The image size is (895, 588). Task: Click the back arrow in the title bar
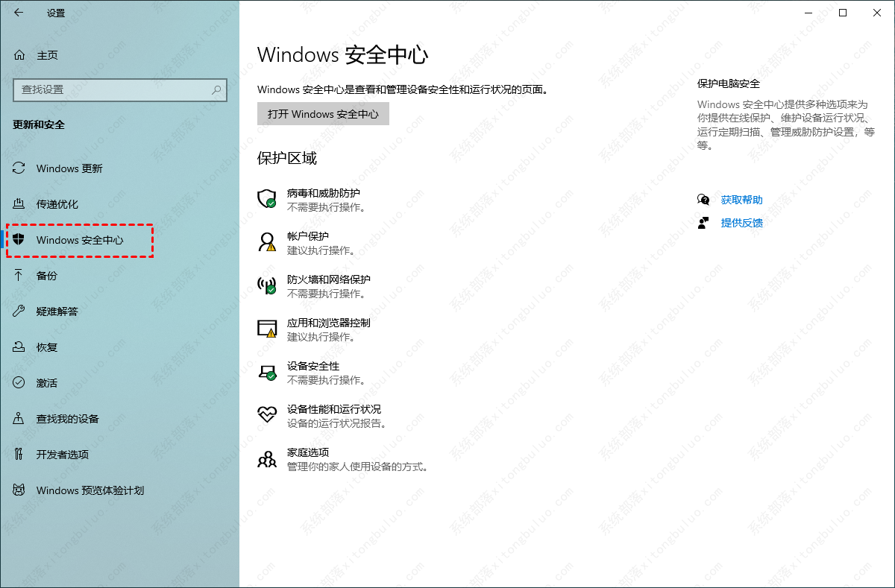point(19,13)
